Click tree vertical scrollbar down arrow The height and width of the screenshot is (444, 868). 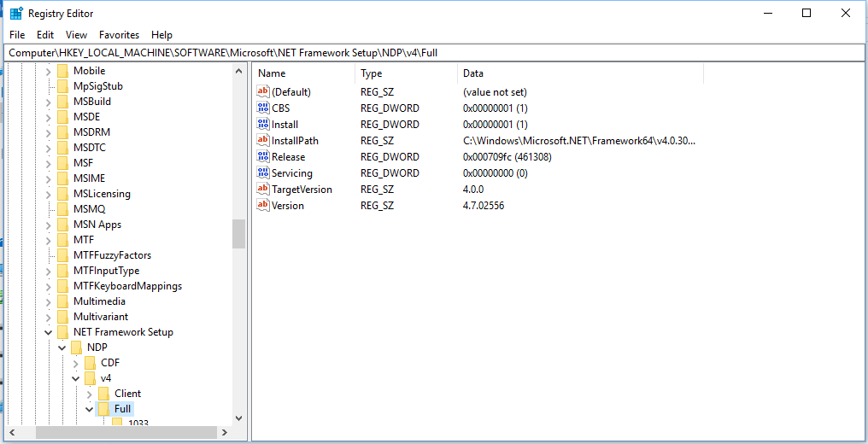[238, 418]
